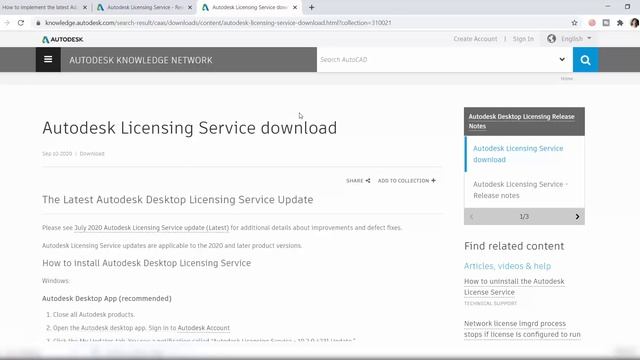Image resolution: width=640 pixels, height=360 pixels.
Task: Select the Autodesk Licensing Service download tab
Action: [x=249, y=7]
